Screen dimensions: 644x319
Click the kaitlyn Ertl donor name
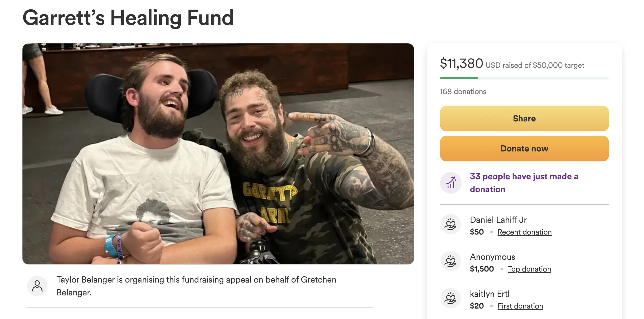pyautogui.click(x=490, y=294)
